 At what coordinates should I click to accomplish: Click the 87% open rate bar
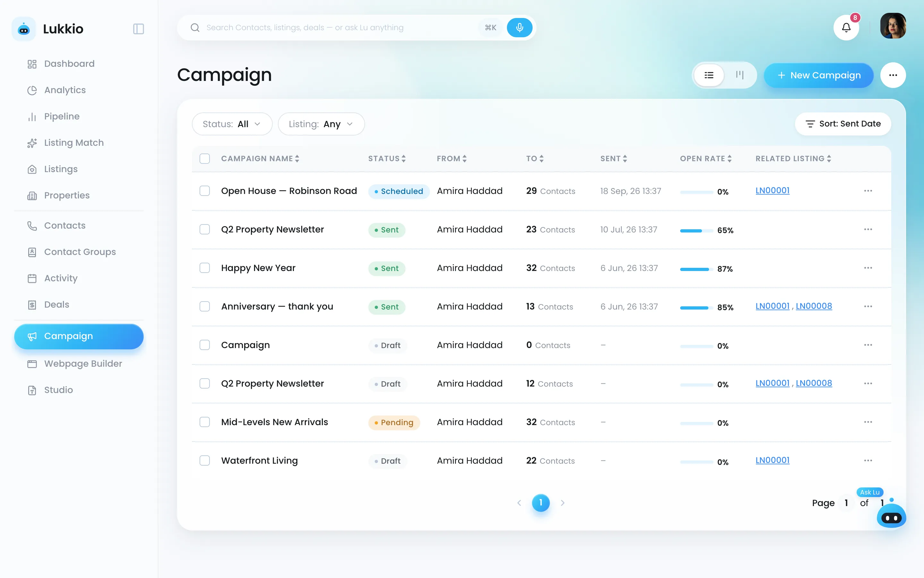click(x=697, y=269)
